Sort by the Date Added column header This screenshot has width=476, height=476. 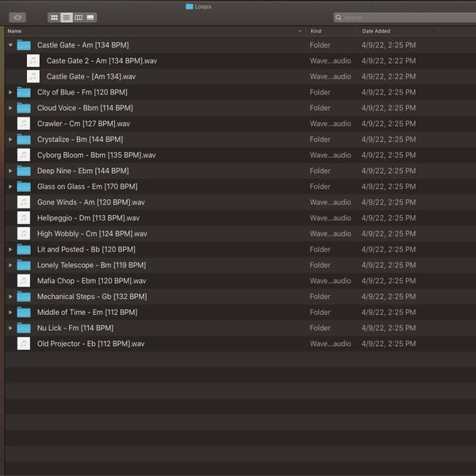[377, 31]
